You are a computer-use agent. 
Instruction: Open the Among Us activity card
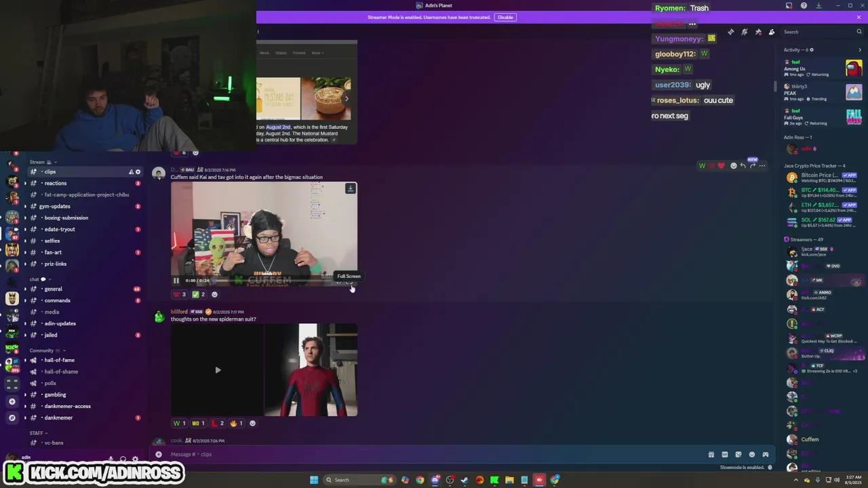823,68
